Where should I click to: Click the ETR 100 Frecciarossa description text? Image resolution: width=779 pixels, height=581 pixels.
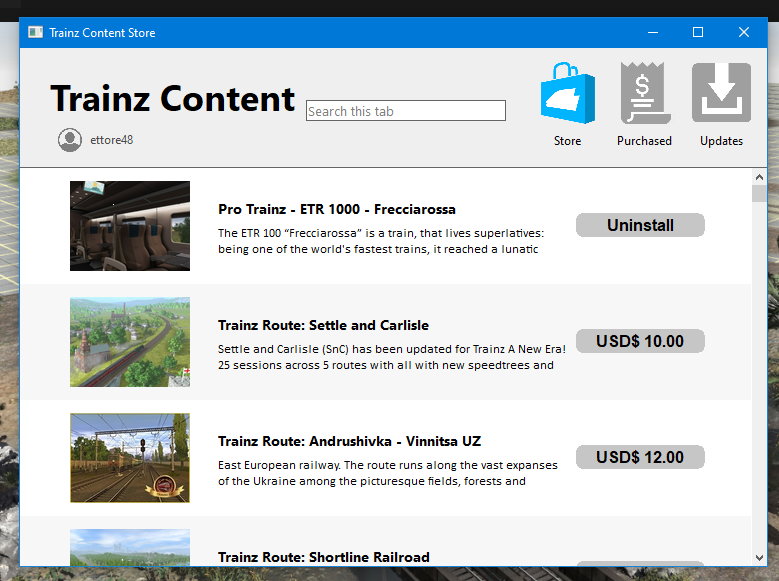381,241
